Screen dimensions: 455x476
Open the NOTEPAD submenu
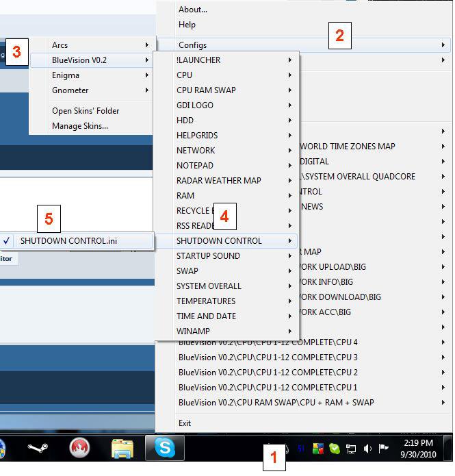click(226, 166)
